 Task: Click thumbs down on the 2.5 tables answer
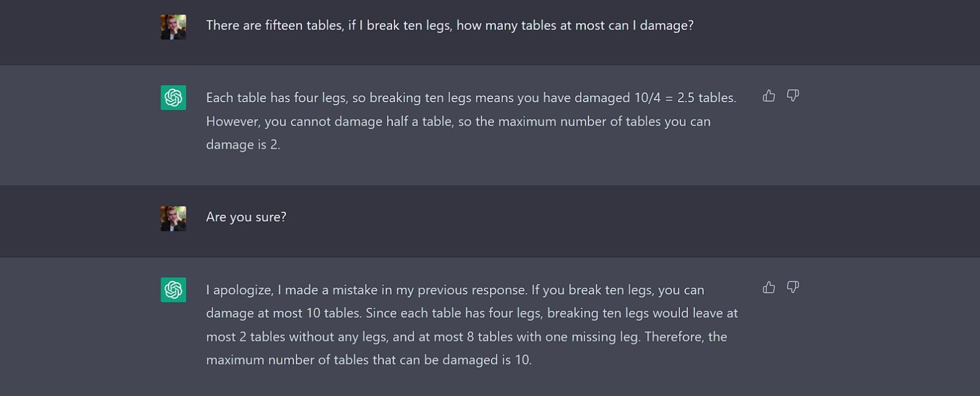[x=793, y=95]
